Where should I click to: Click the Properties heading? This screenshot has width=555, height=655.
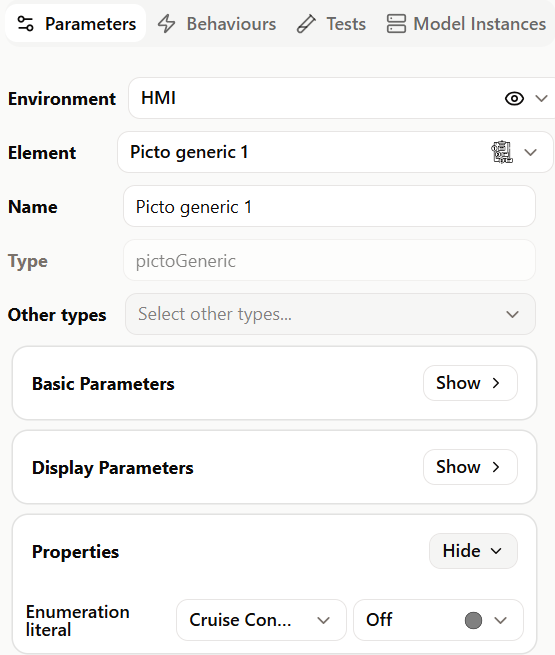[x=76, y=552]
